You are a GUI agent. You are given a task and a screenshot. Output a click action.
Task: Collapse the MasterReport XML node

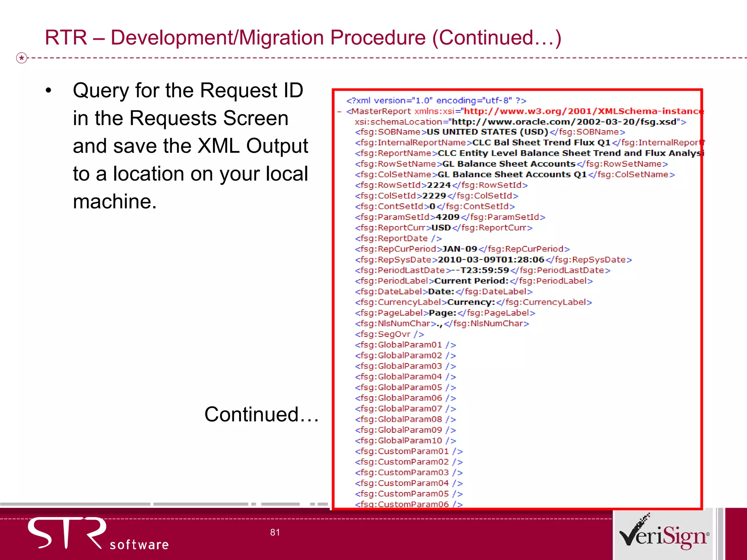340,112
